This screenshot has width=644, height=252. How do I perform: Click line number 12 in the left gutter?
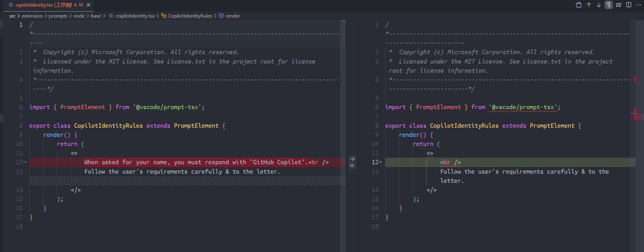pos(19,162)
